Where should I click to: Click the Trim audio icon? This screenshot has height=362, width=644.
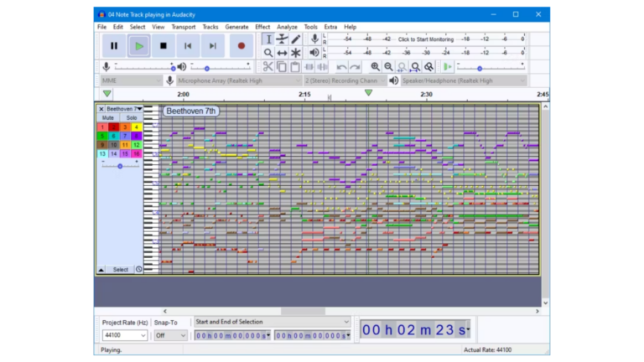click(309, 66)
